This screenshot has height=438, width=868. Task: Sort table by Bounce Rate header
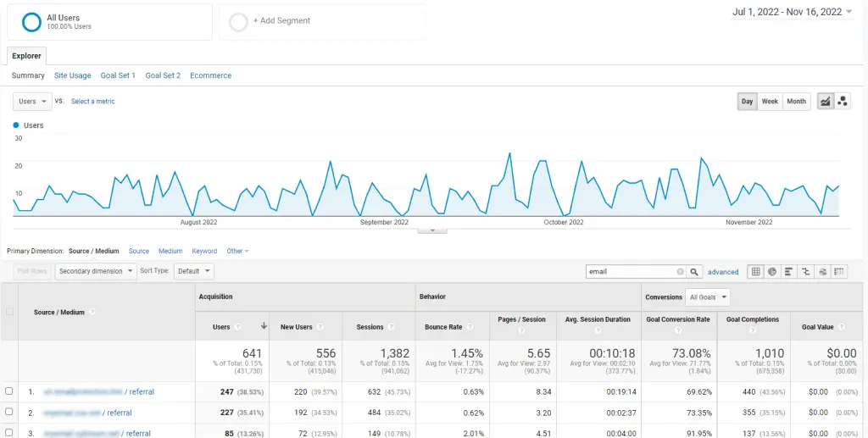tap(443, 327)
